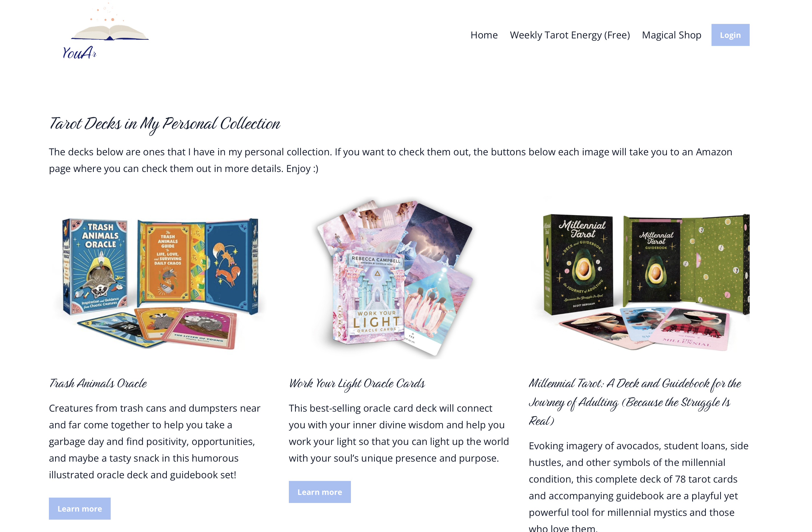The height and width of the screenshot is (532, 812).
Task: Click the YouAr site name logo text
Action: (79, 53)
